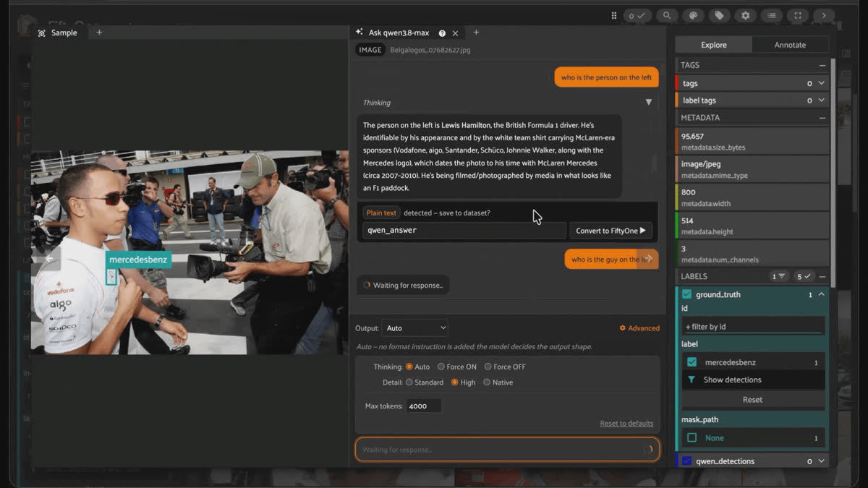Expand the qwen_detections field chevron
The height and width of the screenshot is (488, 868).
821,461
